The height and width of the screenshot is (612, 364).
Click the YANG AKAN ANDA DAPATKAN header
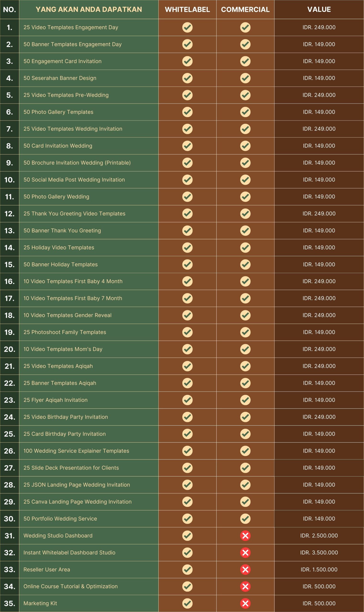click(89, 10)
